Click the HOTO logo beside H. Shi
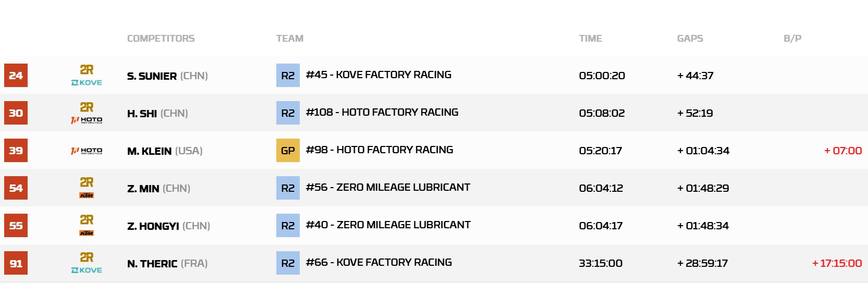868x283 pixels. coord(87,120)
